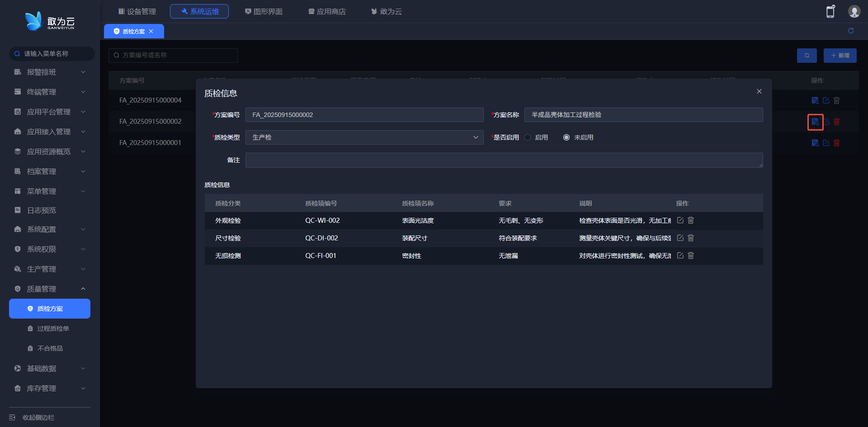Delete the 尺寸检验 inspection item
Screen dimensions: 868x427
(x=691, y=238)
